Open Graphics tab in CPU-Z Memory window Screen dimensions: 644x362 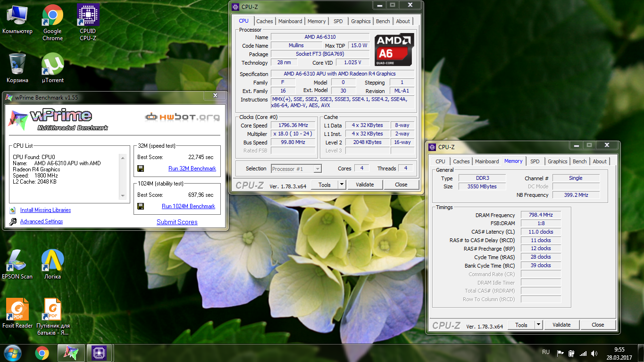(x=558, y=161)
